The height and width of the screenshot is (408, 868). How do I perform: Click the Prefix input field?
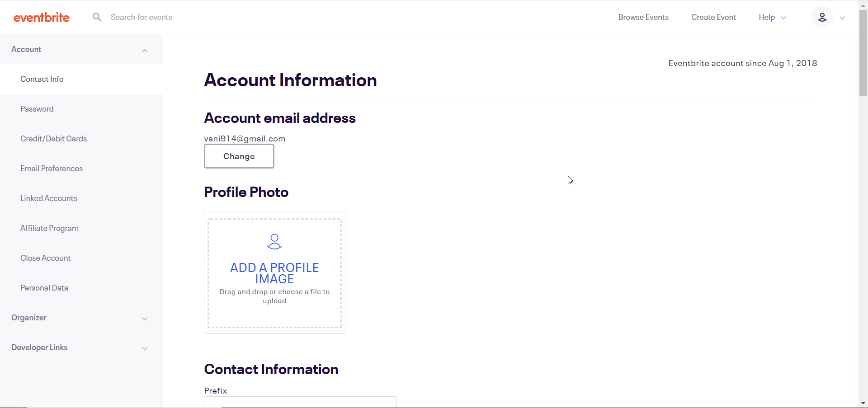[x=300, y=402]
